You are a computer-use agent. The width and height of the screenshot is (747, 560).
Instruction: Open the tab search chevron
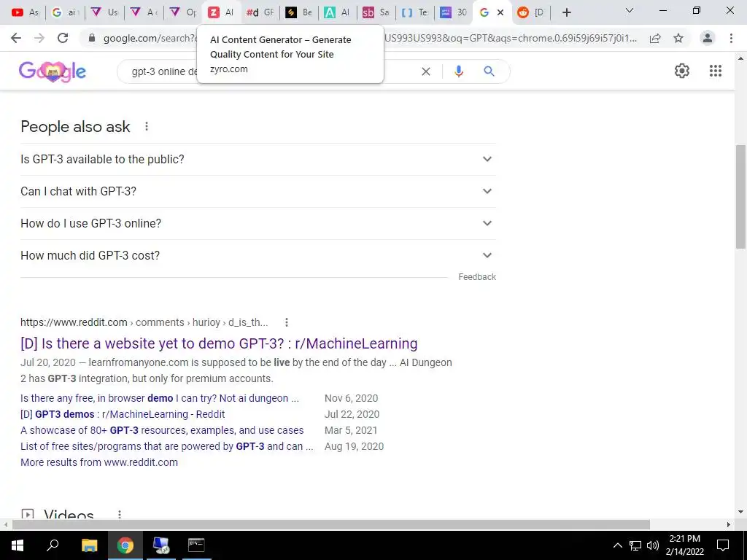630,10
